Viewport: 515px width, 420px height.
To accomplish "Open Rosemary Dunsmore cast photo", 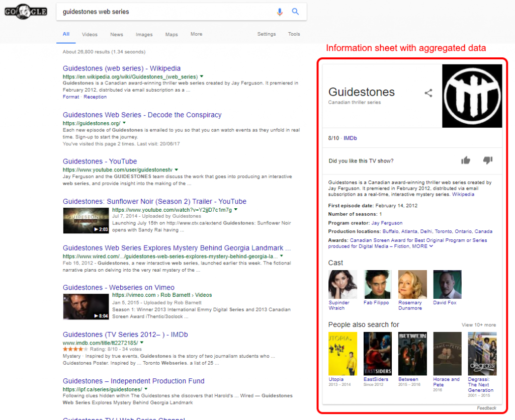I will (412, 284).
